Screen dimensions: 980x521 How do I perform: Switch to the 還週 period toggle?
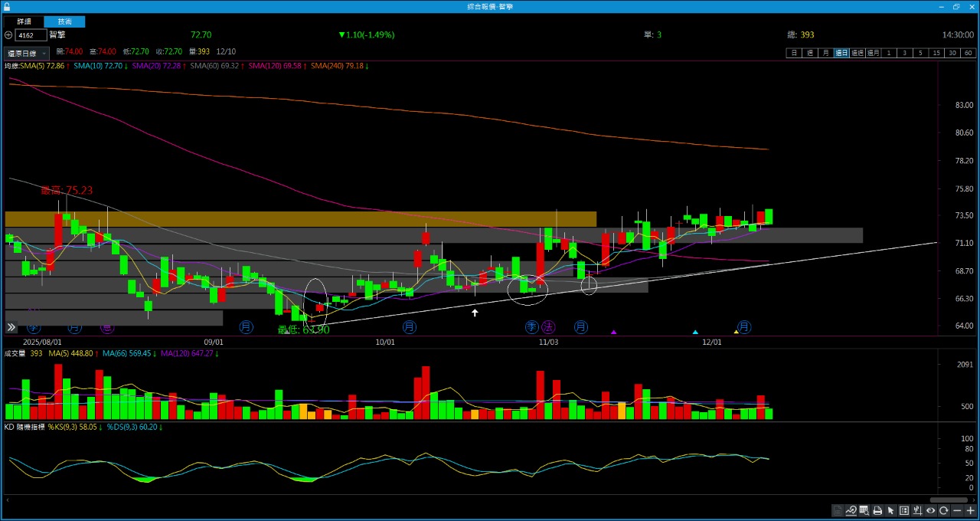[x=857, y=53]
